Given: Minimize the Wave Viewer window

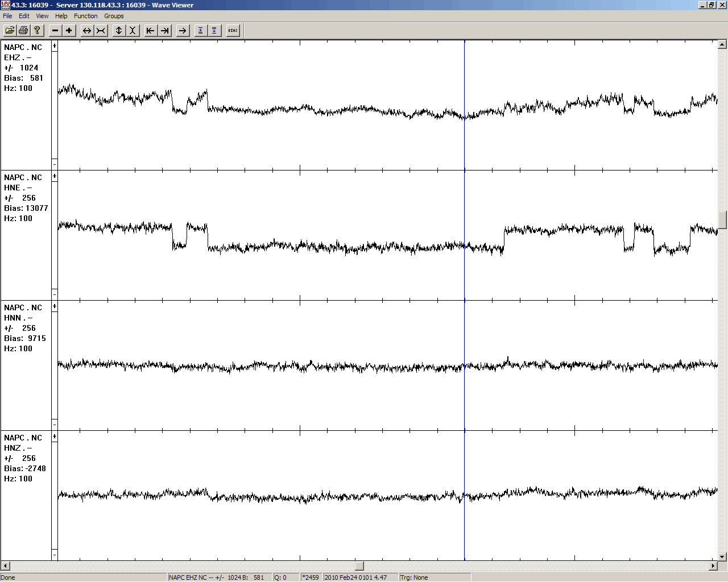Looking at the screenshot, I should pos(703,5).
